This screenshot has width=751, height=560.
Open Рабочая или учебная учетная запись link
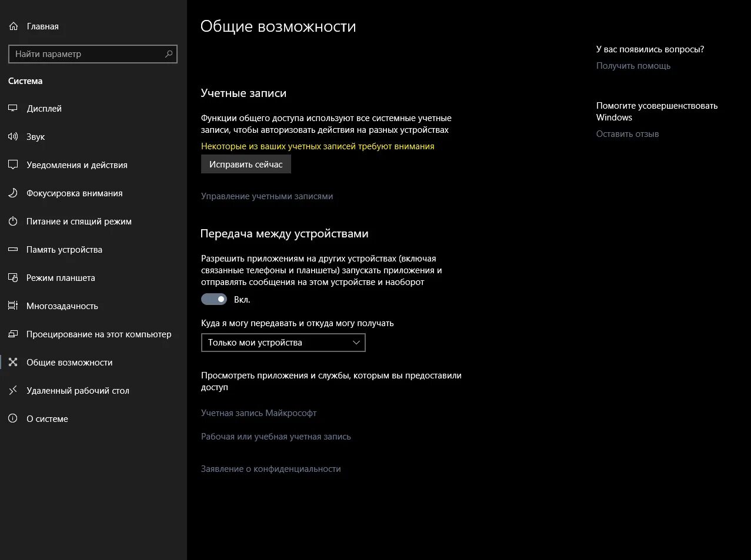tap(276, 437)
